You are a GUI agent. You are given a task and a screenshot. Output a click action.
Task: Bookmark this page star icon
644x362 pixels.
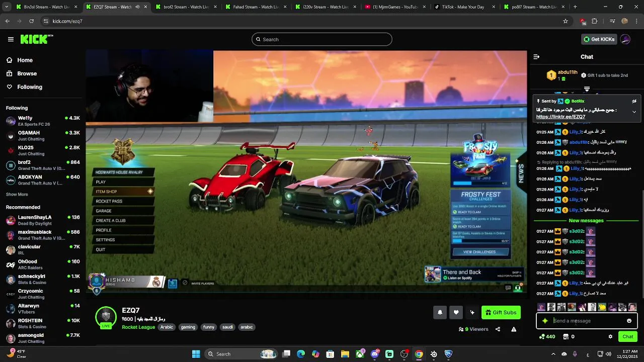coord(566,21)
